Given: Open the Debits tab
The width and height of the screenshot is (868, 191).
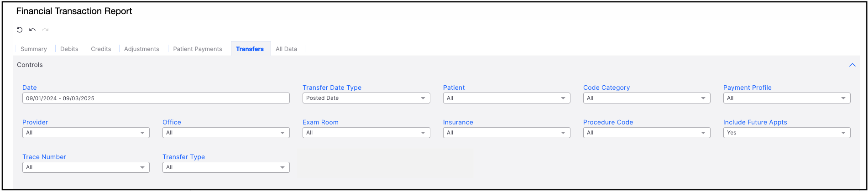Looking at the screenshot, I should click(69, 49).
